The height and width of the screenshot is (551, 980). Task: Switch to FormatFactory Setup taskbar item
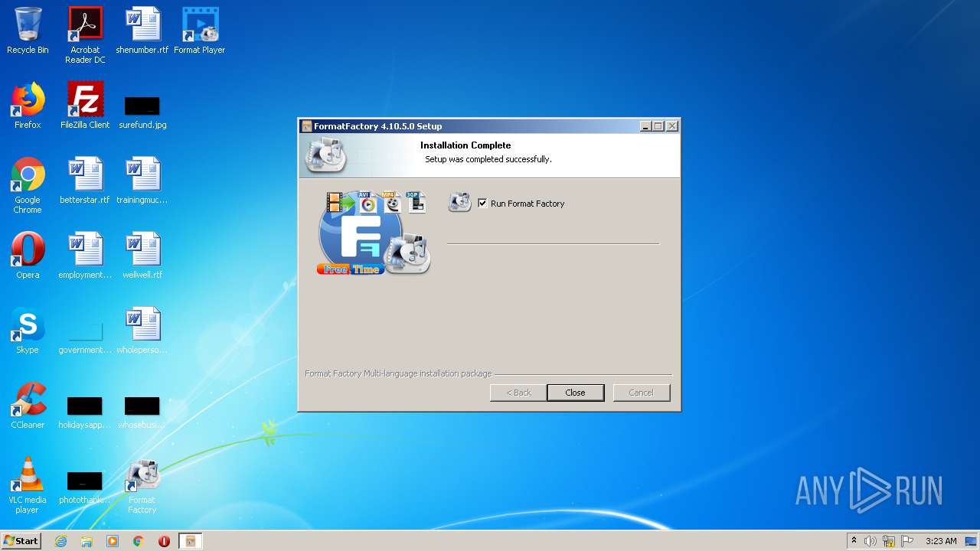click(191, 541)
